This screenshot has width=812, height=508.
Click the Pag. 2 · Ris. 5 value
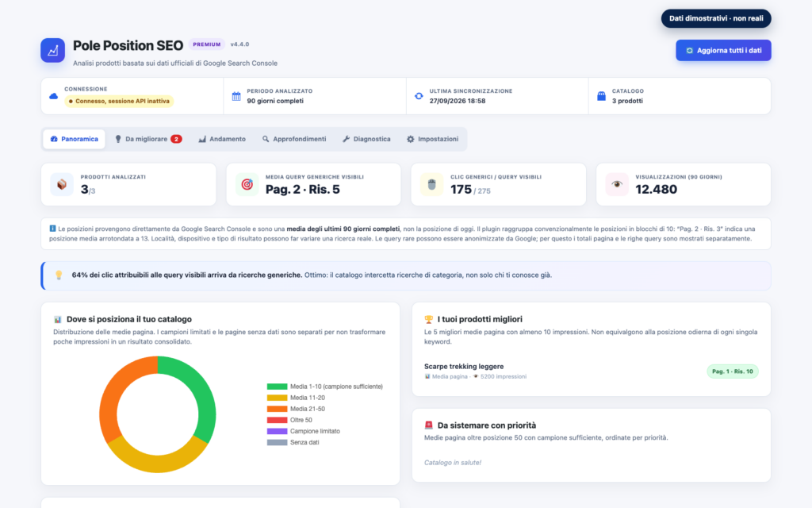(x=302, y=189)
